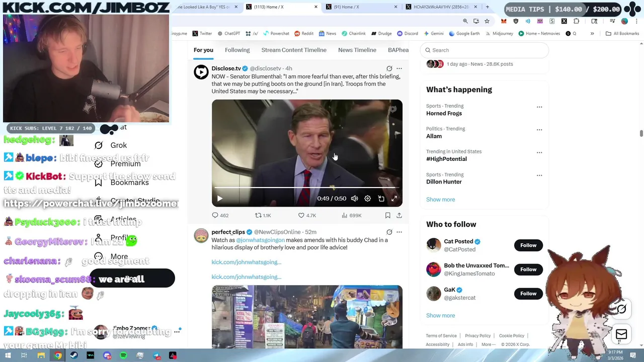Screen dimensions: 644x362
Task: Expand the Blumenthal video to fullscreen
Action: tap(394, 199)
